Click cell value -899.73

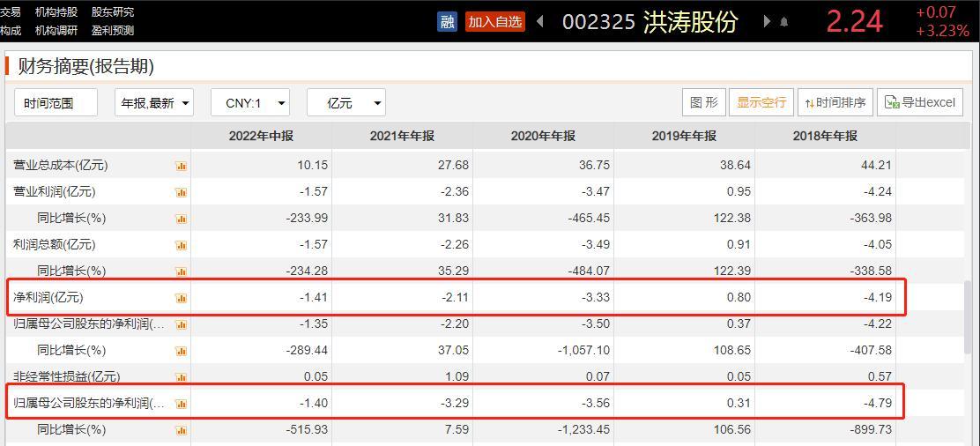(872, 430)
